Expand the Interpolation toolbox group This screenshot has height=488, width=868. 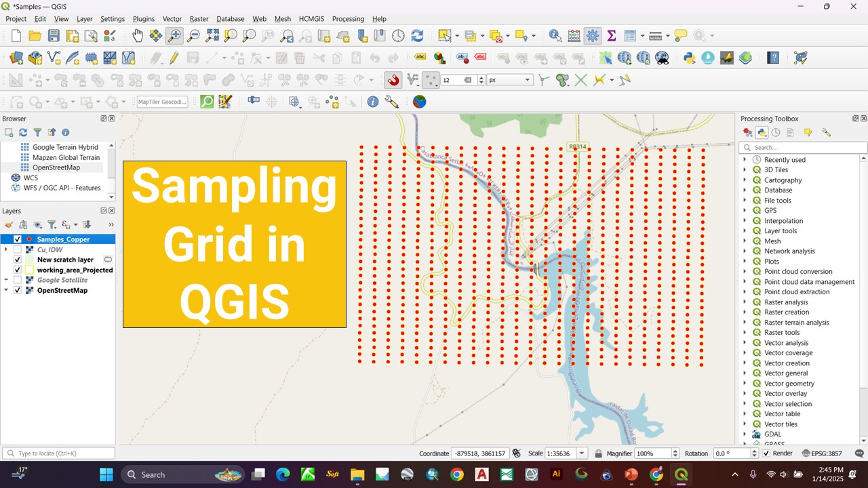point(745,221)
